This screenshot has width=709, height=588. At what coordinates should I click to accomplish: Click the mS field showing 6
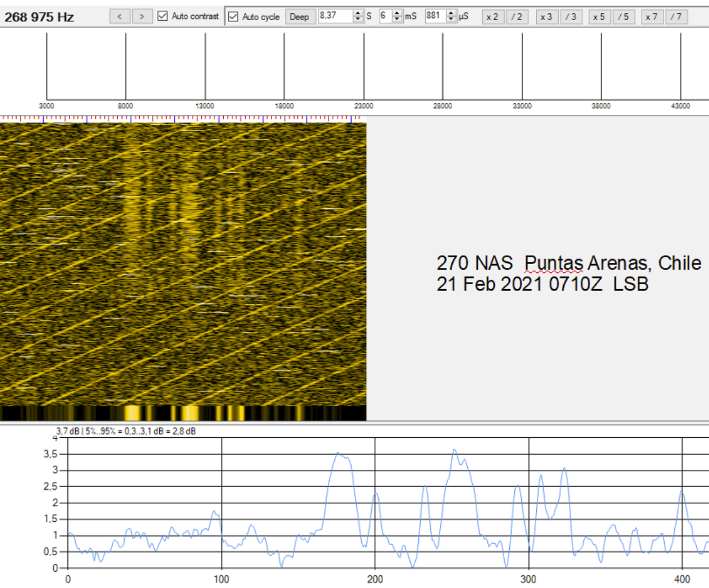[x=385, y=16]
